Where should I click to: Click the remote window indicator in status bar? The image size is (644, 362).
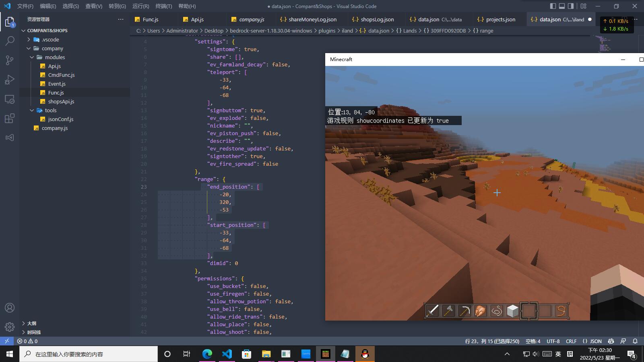point(7,341)
